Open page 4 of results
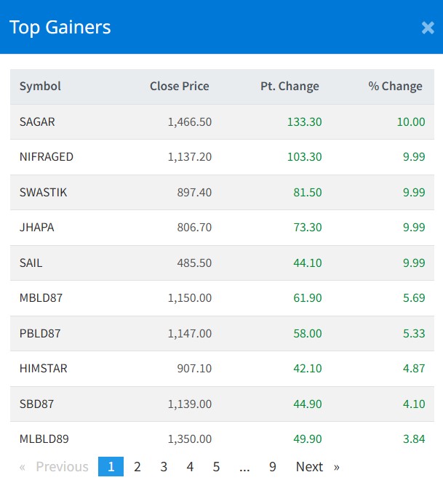Viewport: 443px width, 504px height. [x=190, y=467]
